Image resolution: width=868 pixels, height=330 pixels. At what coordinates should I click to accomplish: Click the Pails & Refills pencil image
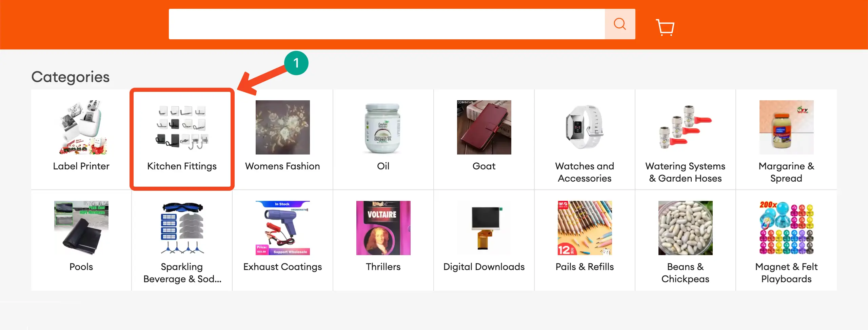585,228
